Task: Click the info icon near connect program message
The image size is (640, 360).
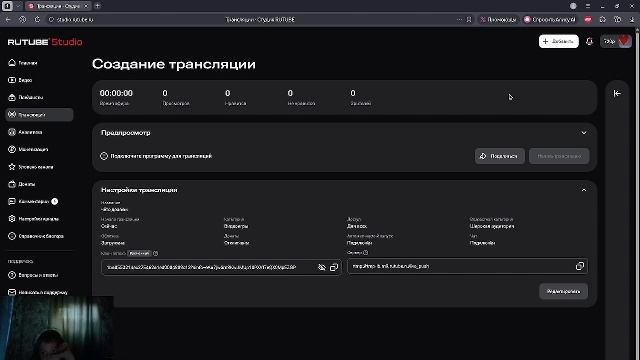Action: pyautogui.click(x=104, y=156)
